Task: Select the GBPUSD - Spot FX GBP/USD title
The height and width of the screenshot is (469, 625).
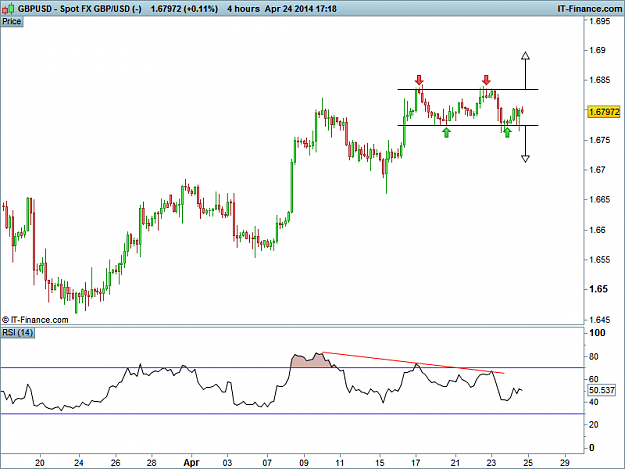Action: click(x=79, y=9)
